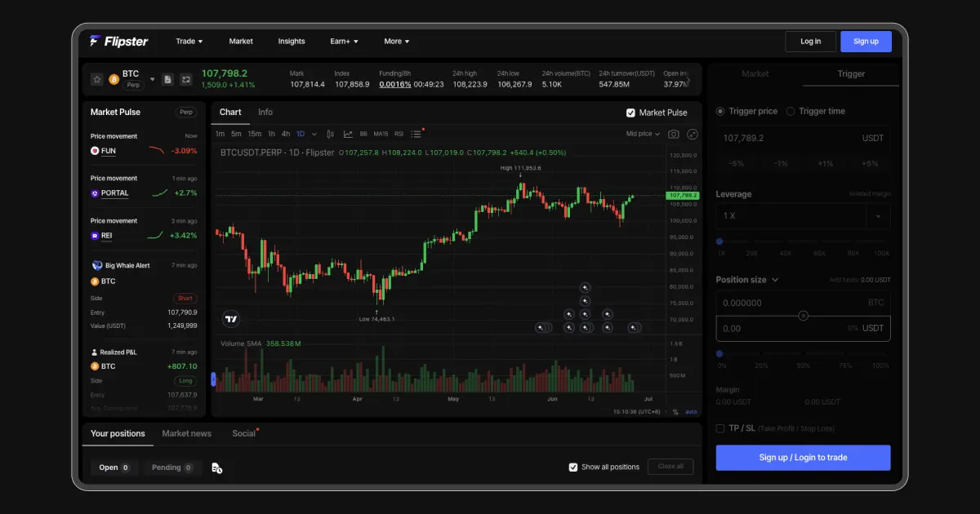Click the BTC position size input
This screenshot has height=514, width=980.
(803, 303)
